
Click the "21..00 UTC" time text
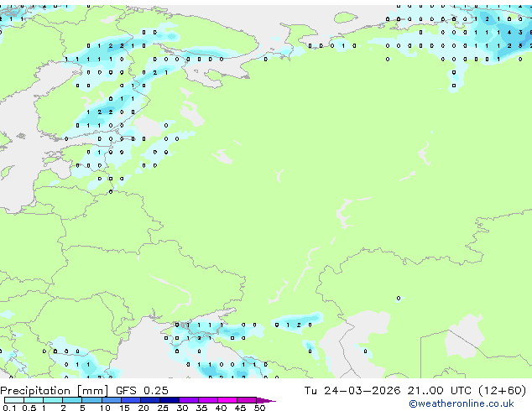click(x=440, y=391)
